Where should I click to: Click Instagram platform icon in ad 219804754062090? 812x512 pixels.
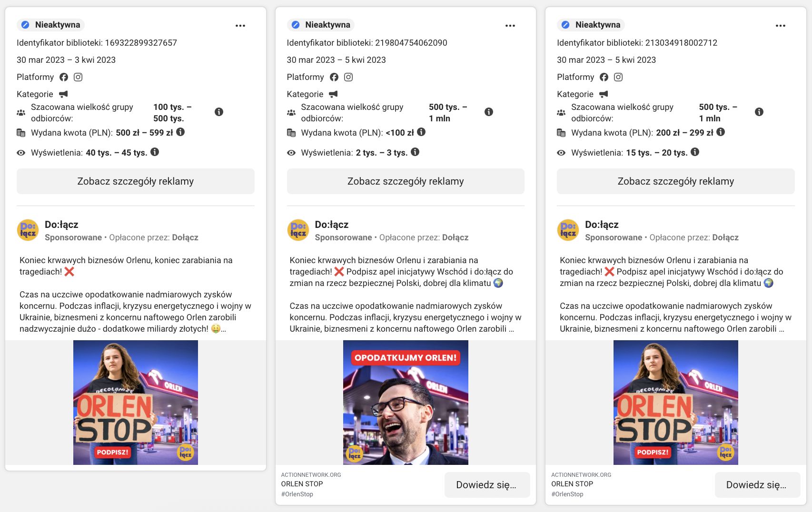[348, 77]
